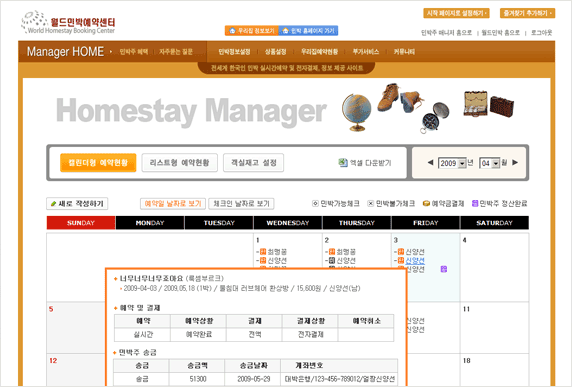Click remittance amount 51300 cell

tap(197, 379)
